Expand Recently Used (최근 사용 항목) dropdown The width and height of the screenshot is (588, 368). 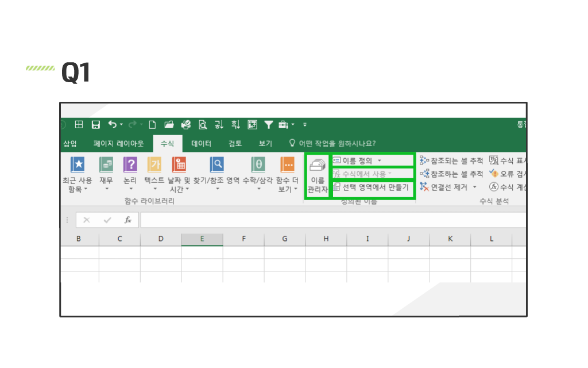86,189
